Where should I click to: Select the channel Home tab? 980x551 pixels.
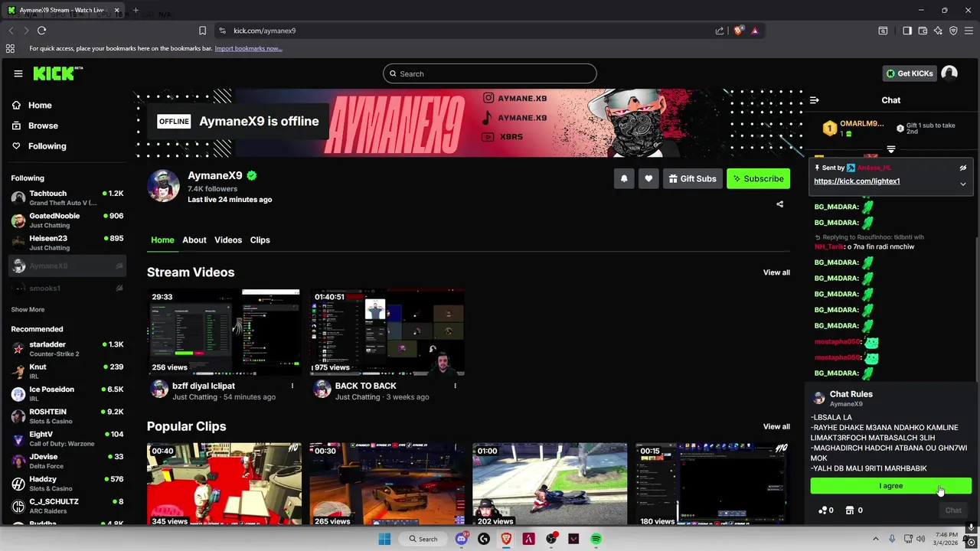click(162, 240)
